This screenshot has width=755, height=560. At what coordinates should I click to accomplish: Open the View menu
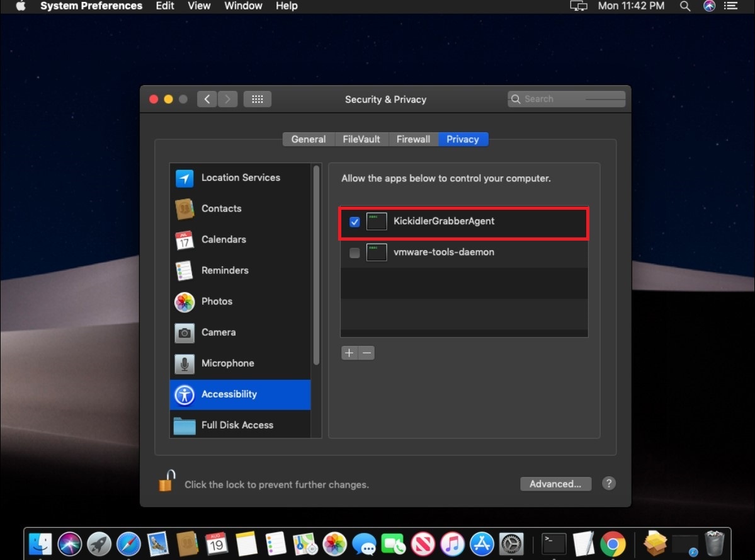pyautogui.click(x=199, y=6)
